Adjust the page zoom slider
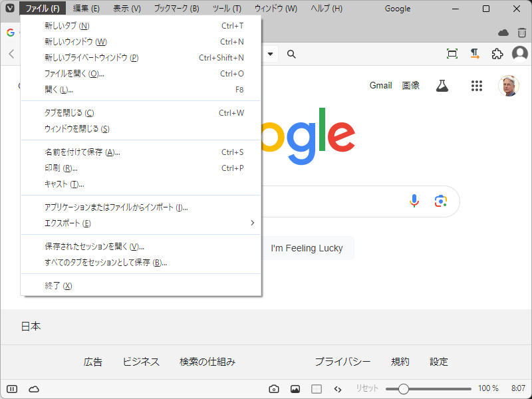 (x=404, y=388)
